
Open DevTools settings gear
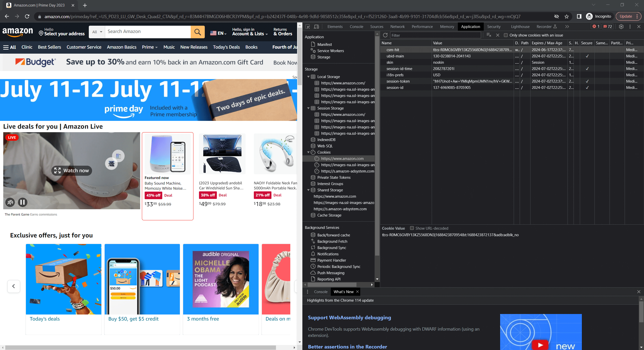(621, 26)
